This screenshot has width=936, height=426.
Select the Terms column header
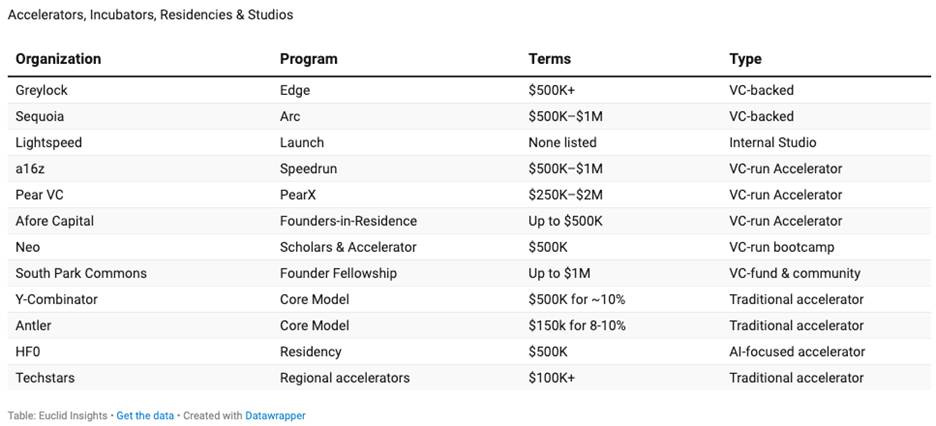coord(549,59)
